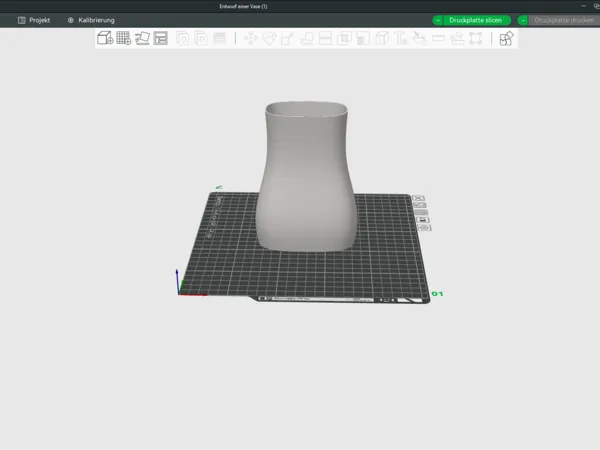Open the Projekt tab
Screen dimensions: 600x450
(34, 20)
